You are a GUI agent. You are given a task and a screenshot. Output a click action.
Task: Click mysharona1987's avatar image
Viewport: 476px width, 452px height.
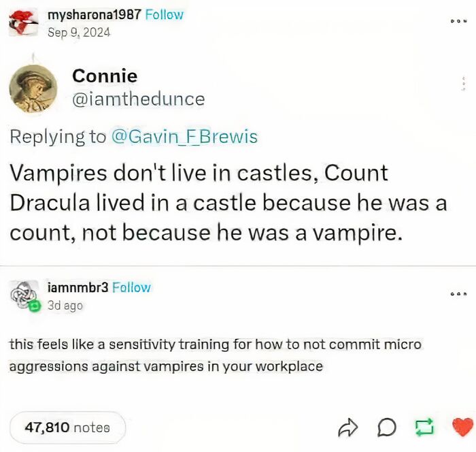pos(23,22)
